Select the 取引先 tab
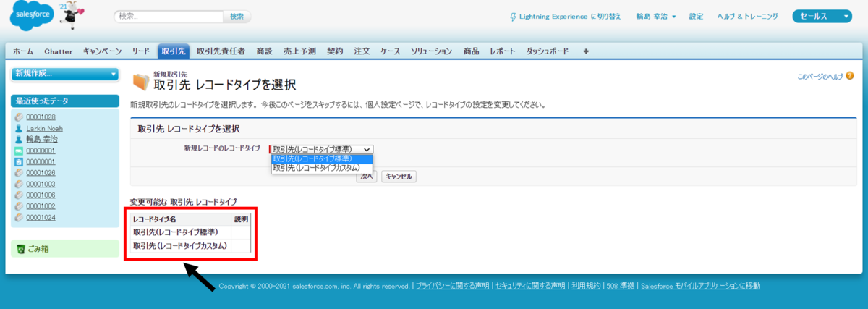 click(174, 51)
